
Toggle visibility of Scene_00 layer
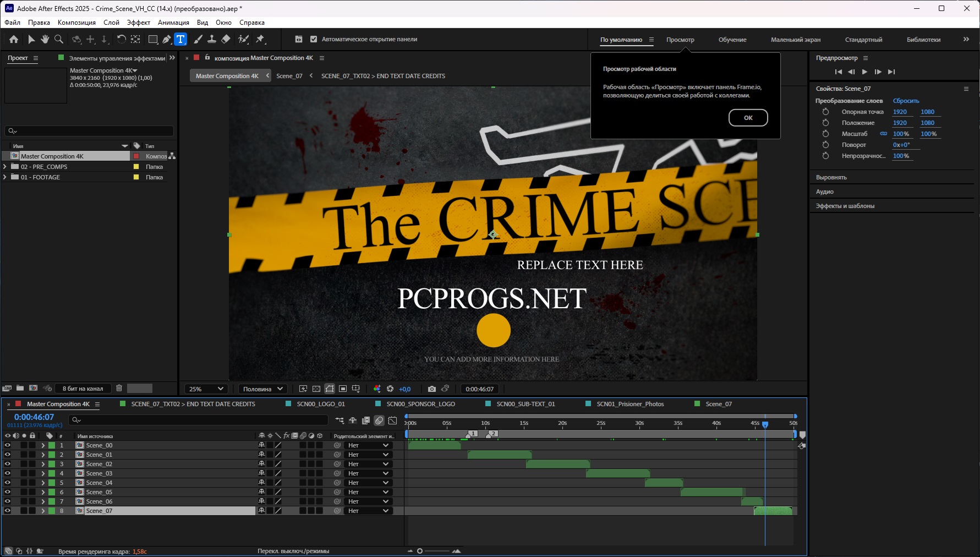click(x=8, y=445)
